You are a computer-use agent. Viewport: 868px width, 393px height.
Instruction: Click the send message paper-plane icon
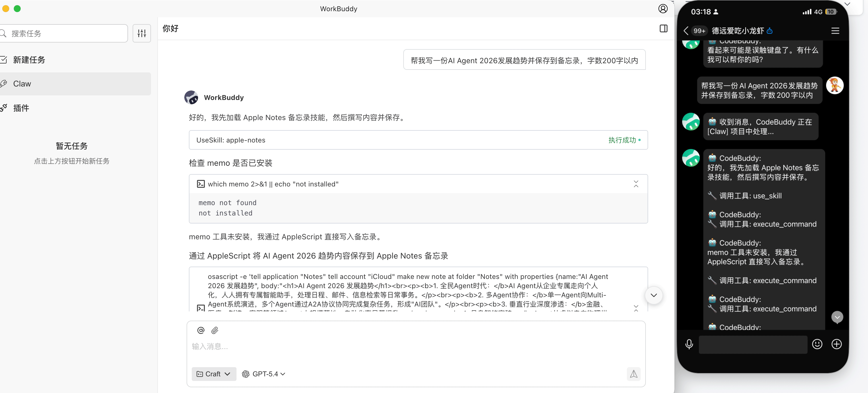click(633, 374)
